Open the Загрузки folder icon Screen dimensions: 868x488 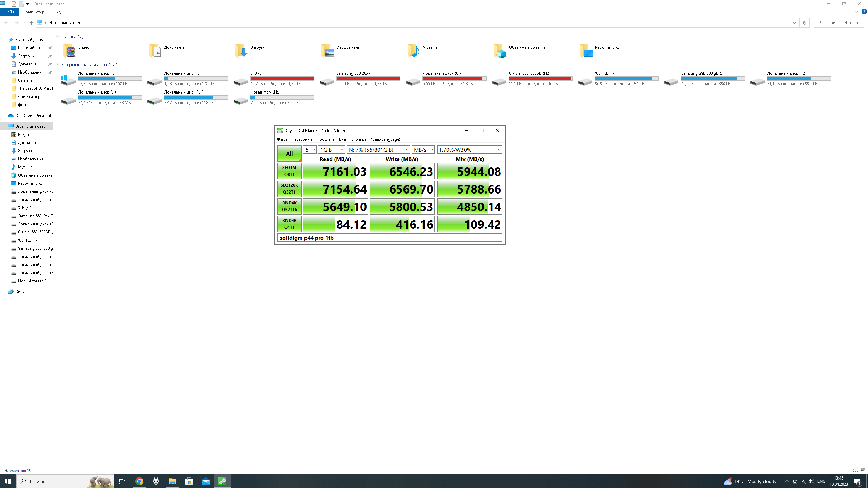pos(241,50)
